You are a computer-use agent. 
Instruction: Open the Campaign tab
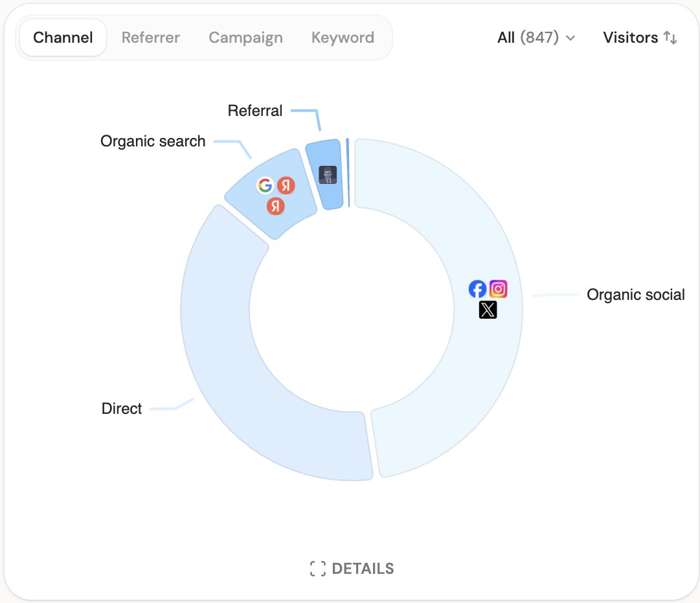pos(245,38)
